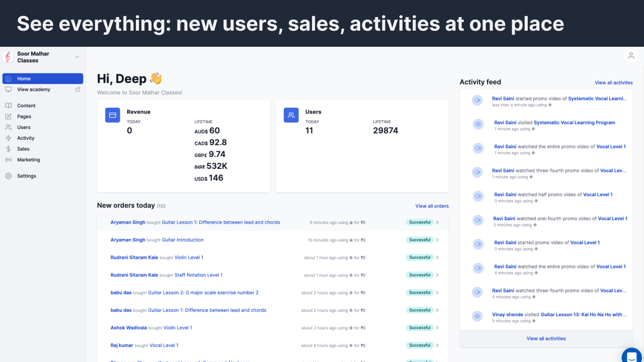Expand babu das Guitar Lesson 1 order chevron
The height and width of the screenshot is (362, 644).
click(437, 310)
